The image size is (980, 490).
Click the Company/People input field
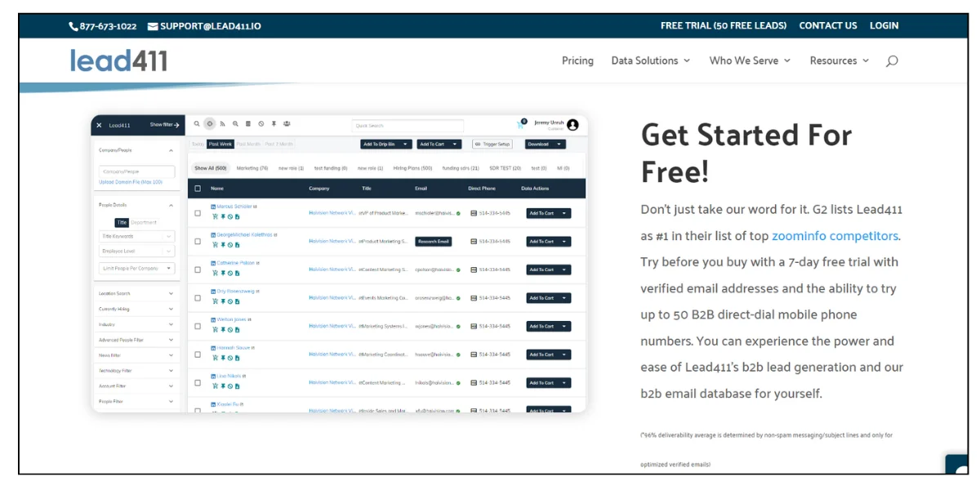tap(136, 171)
